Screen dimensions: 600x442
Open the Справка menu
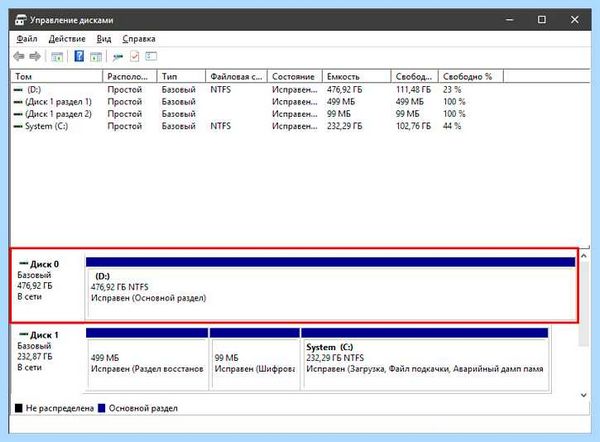(x=139, y=39)
